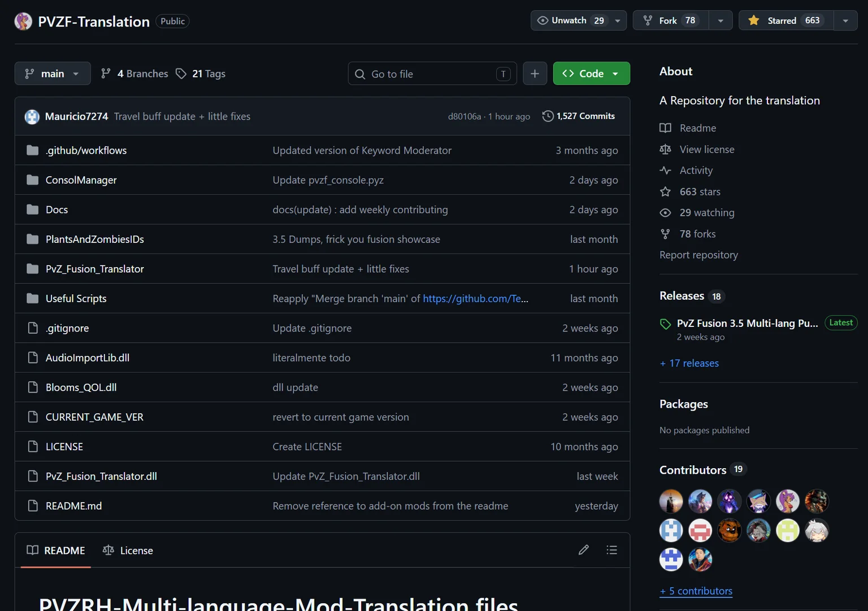This screenshot has width=868, height=611.
Task: Open the + 17 releases link
Action: click(689, 363)
